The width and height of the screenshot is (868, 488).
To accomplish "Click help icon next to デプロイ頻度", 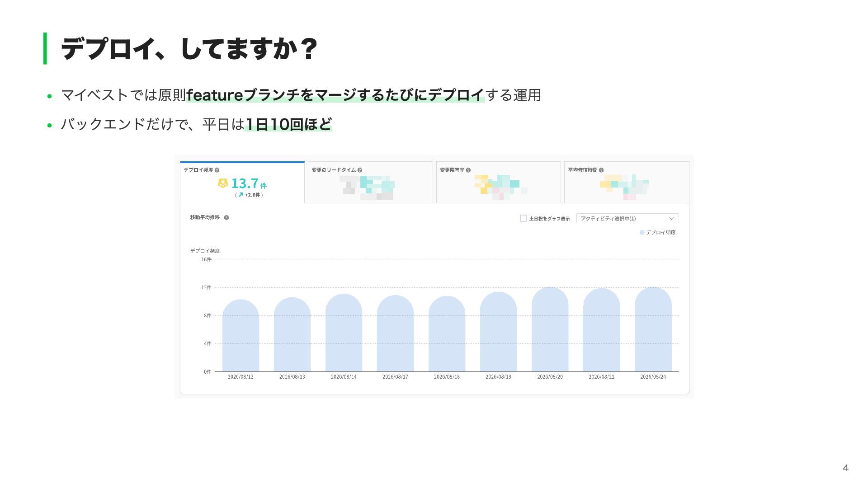I will [x=217, y=170].
